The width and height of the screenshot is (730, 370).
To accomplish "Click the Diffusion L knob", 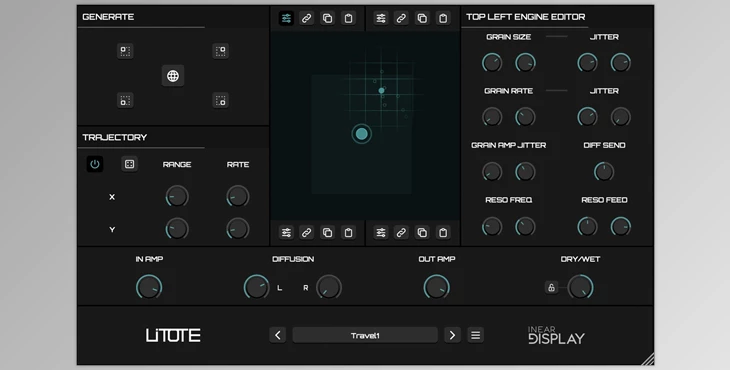I will (x=257, y=287).
